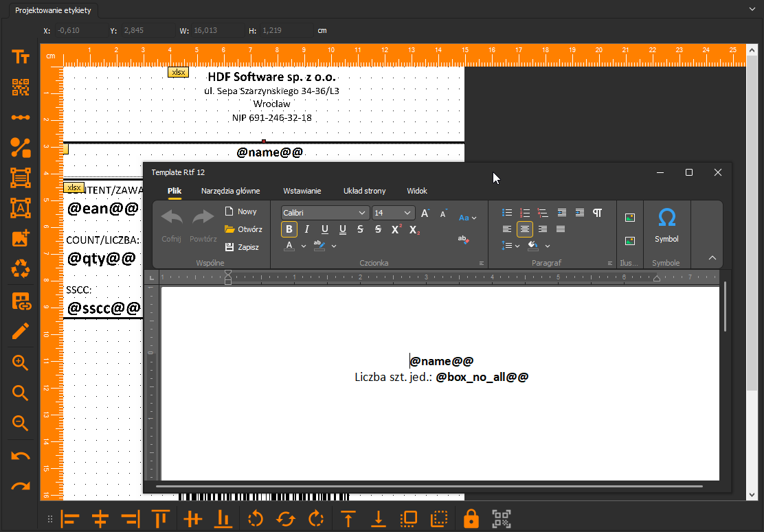Click the barcode scan preview icon
Image resolution: width=764 pixels, height=532 pixels.
[x=502, y=519]
